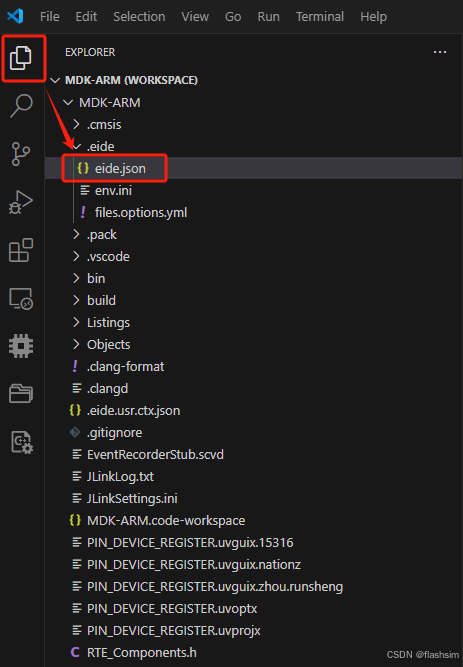463x667 pixels.
Task: Open EventRecorderStub.scvd
Action: [253, 455]
